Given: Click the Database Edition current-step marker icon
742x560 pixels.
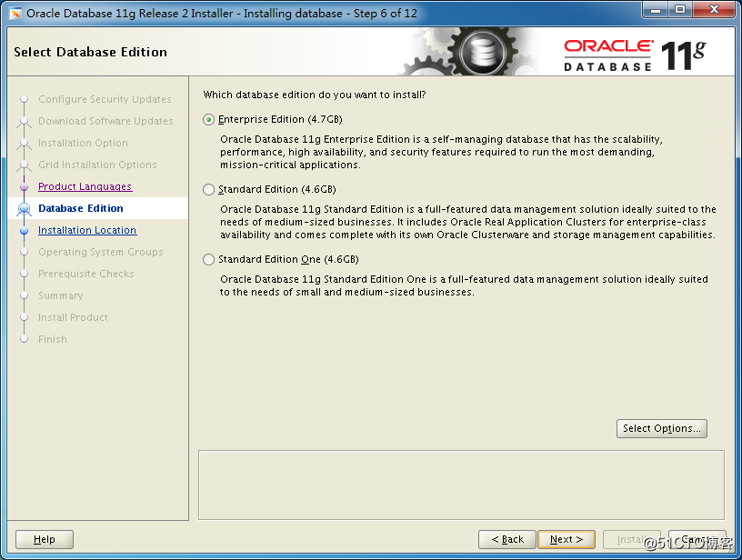Looking at the screenshot, I should [x=25, y=209].
